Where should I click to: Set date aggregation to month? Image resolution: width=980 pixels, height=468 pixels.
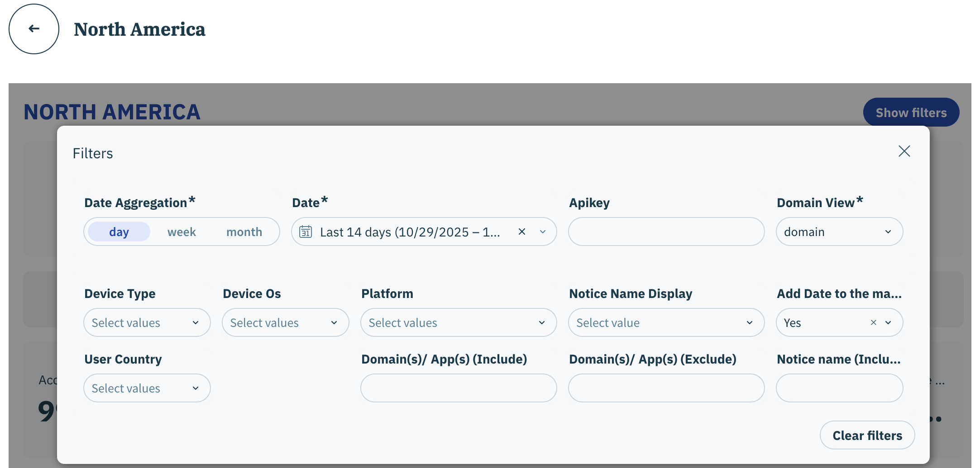tap(244, 232)
